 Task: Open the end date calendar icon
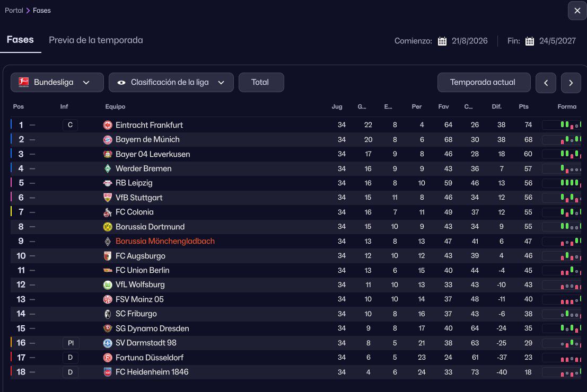[x=529, y=41]
